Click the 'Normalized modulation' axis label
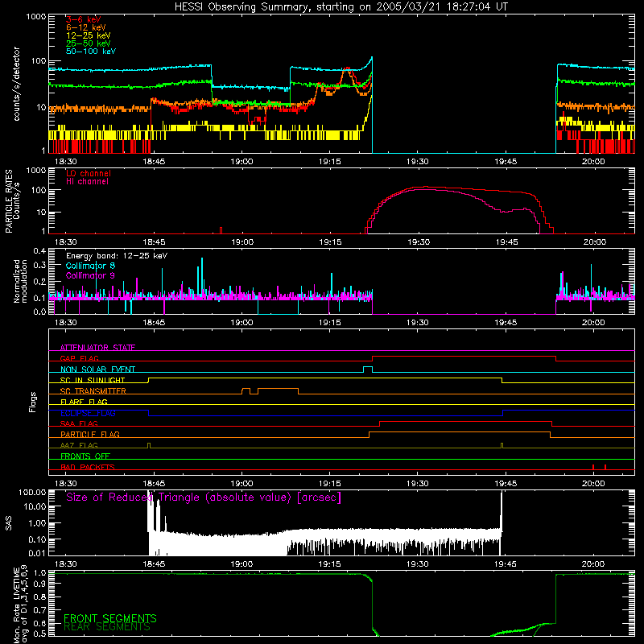This screenshot has height=644, width=644. [20, 281]
